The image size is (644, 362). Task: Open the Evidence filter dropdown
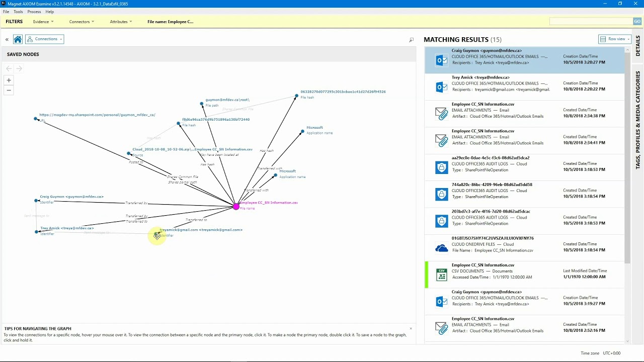tap(43, 22)
